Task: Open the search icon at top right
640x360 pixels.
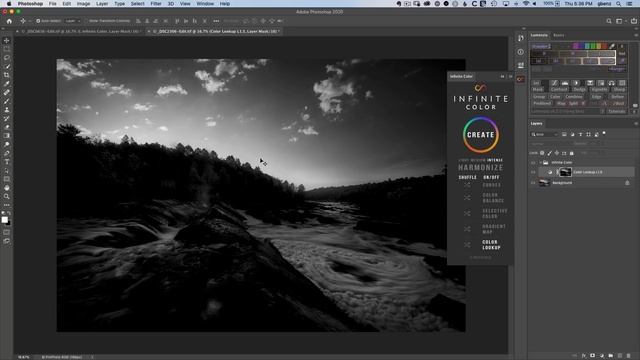Action: pos(609,21)
